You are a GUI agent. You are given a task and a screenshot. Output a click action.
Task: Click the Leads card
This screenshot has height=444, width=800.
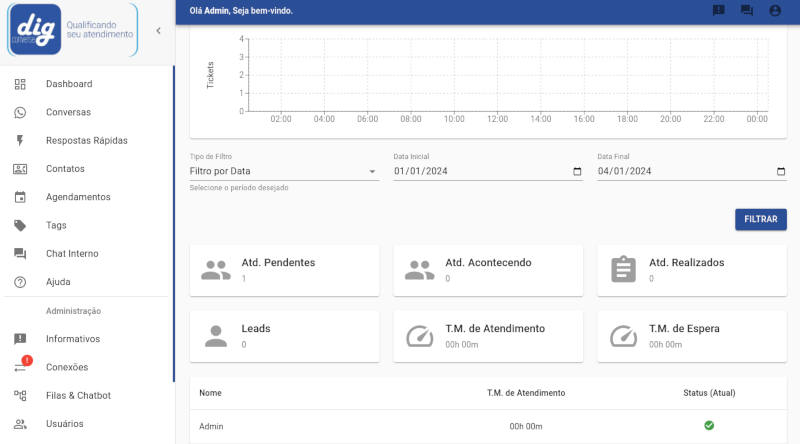[284, 336]
